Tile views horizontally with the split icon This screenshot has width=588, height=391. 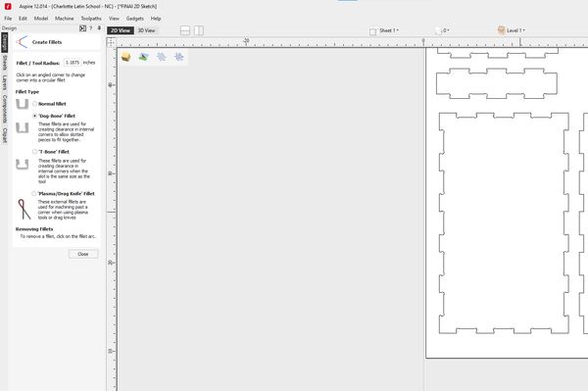pyautogui.click(x=185, y=30)
